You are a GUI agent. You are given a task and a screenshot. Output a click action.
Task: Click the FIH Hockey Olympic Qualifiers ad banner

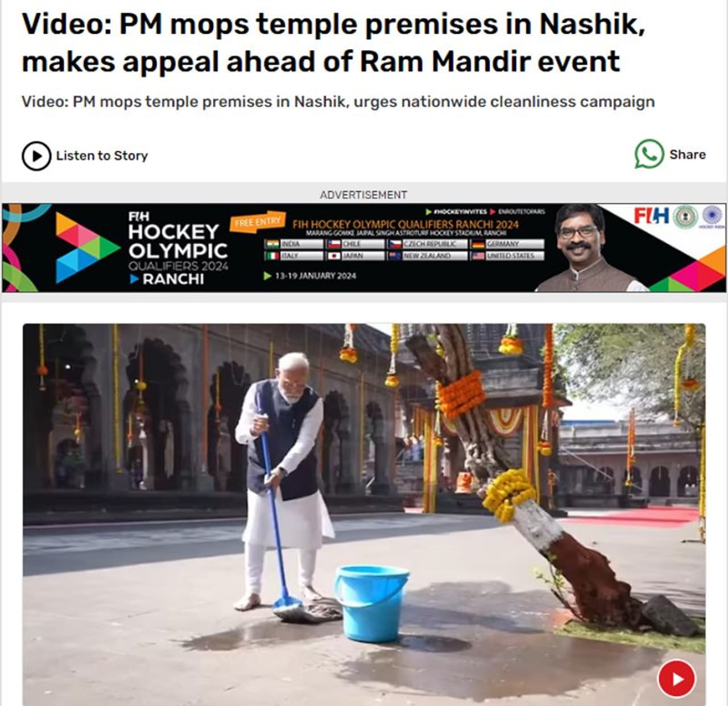(x=364, y=248)
